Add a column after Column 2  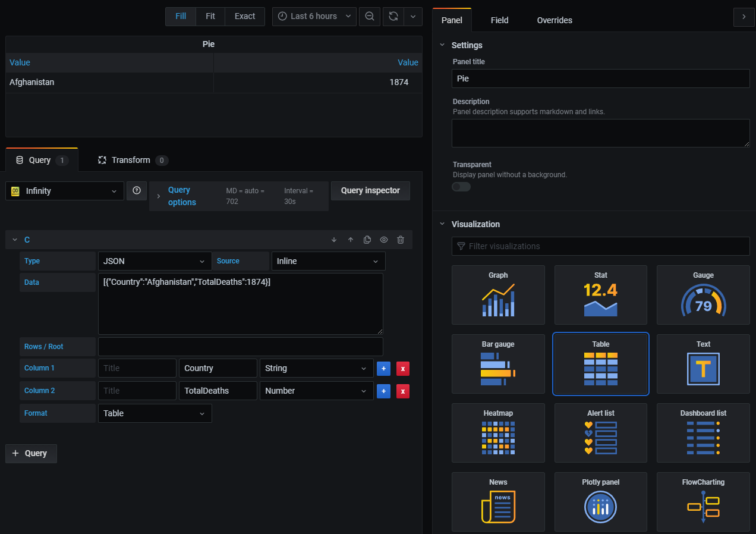click(383, 391)
